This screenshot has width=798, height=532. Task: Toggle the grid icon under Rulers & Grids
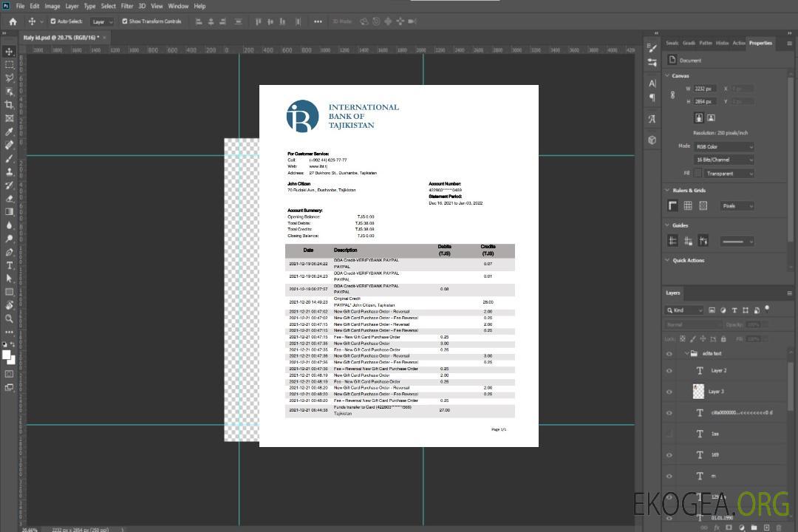click(688, 205)
